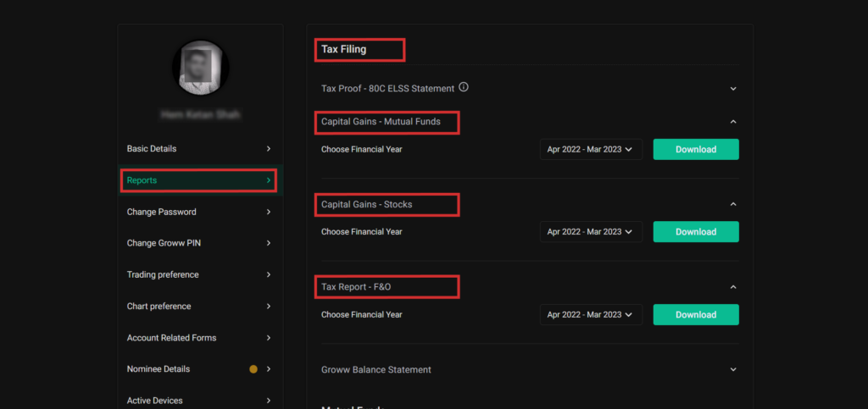Download the F&O tax report
Image resolution: width=868 pixels, height=409 pixels.
(x=695, y=315)
